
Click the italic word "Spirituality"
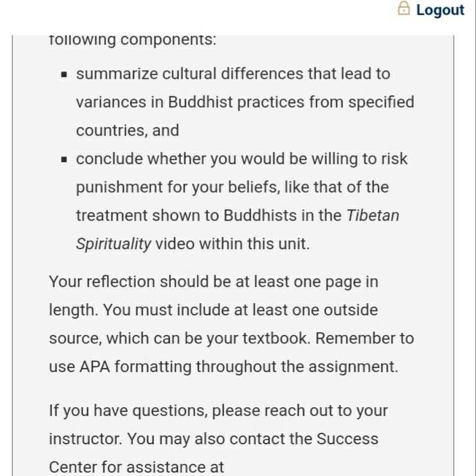(x=113, y=244)
